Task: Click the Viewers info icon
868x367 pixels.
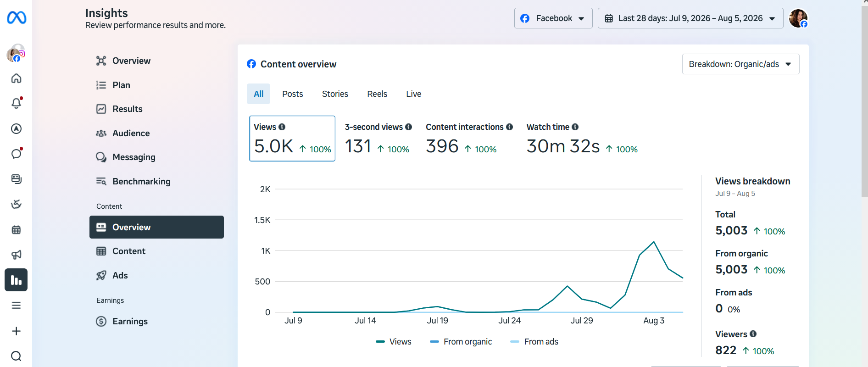Action: (753, 334)
